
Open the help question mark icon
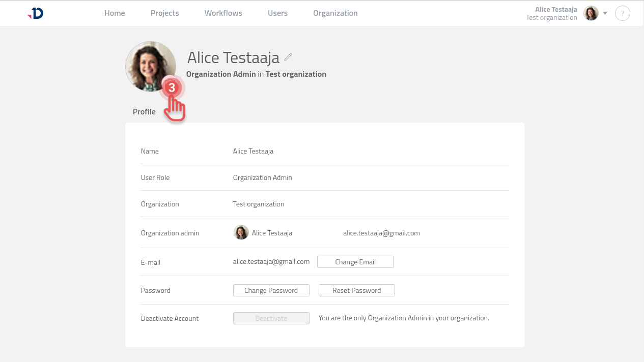(x=622, y=13)
